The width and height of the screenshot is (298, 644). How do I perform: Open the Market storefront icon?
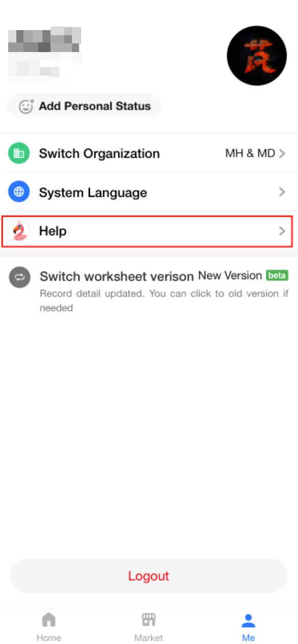coord(148,620)
